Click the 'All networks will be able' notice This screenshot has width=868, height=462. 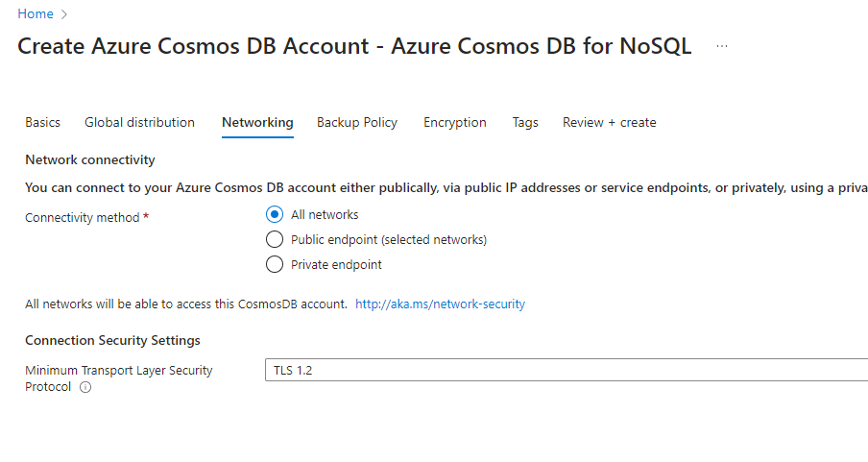pyautogui.click(x=186, y=304)
